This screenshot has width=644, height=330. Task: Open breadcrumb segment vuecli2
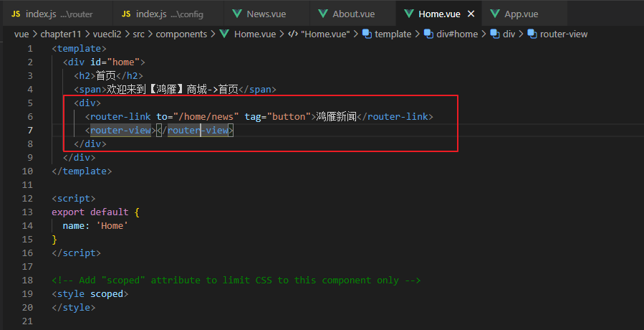106,34
